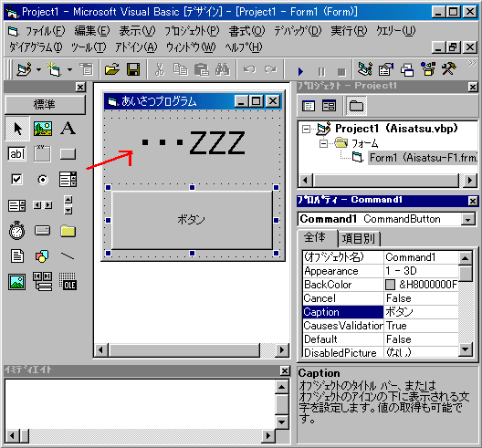Select the OLE container tool
482x448 pixels.
[x=68, y=281]
